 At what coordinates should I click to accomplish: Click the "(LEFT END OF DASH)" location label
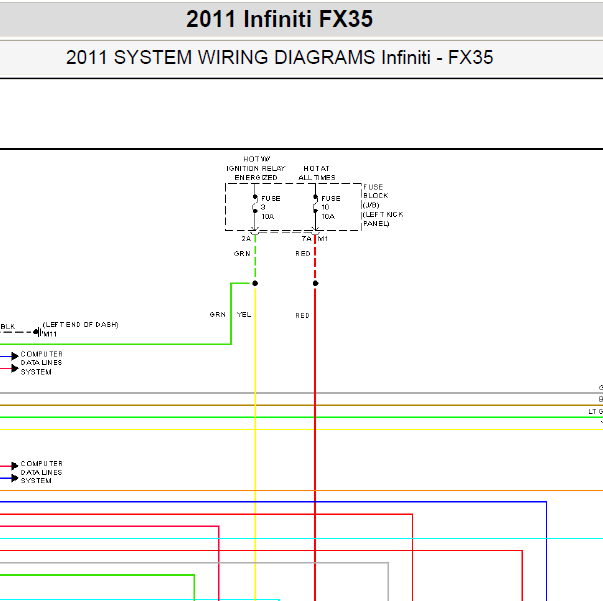click(x=80, y=325)
